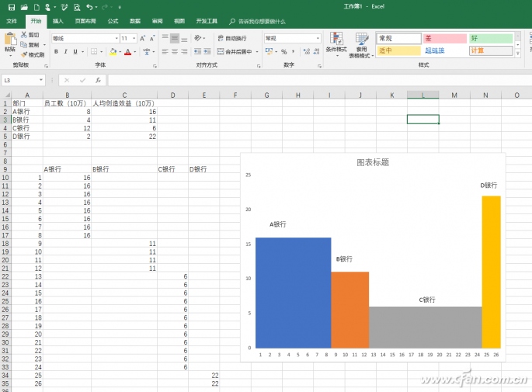Open the 文件 (File) menu
532x392 pixels.
tap(12, 21)
